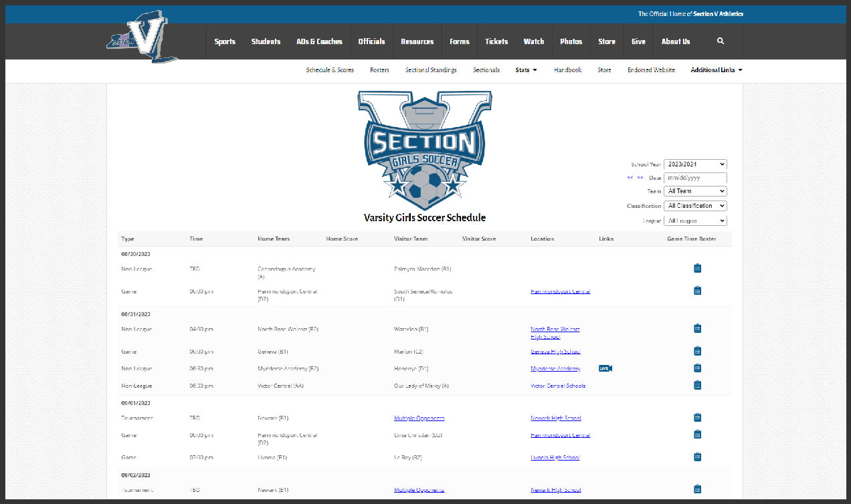Open the Students menu

pyautogui.click(x=266, y=41)
